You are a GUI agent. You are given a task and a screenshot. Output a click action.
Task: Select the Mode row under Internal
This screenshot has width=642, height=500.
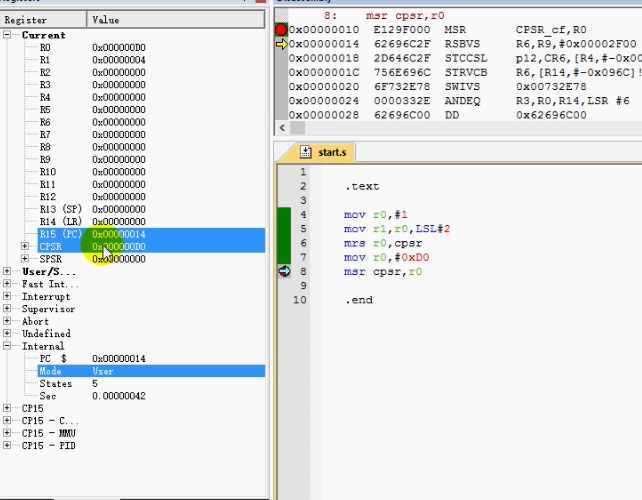50,371
